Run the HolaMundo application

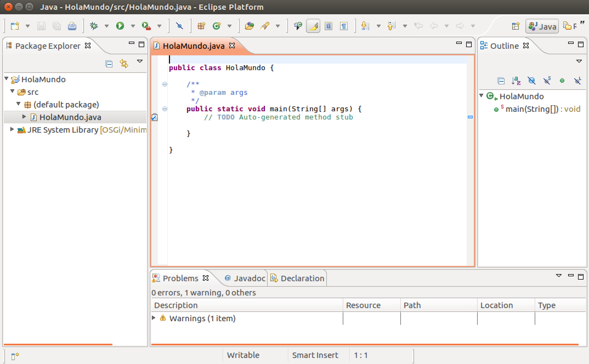tap(120, 25)
